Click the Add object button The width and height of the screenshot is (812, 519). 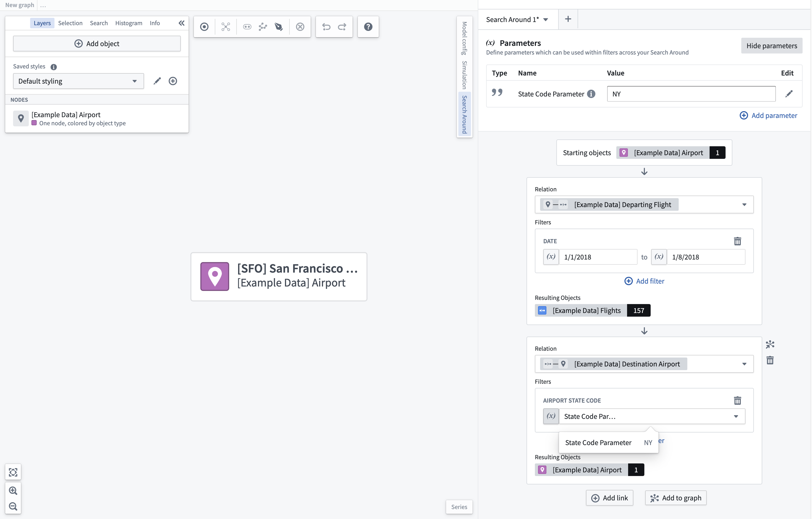point(97,44)
